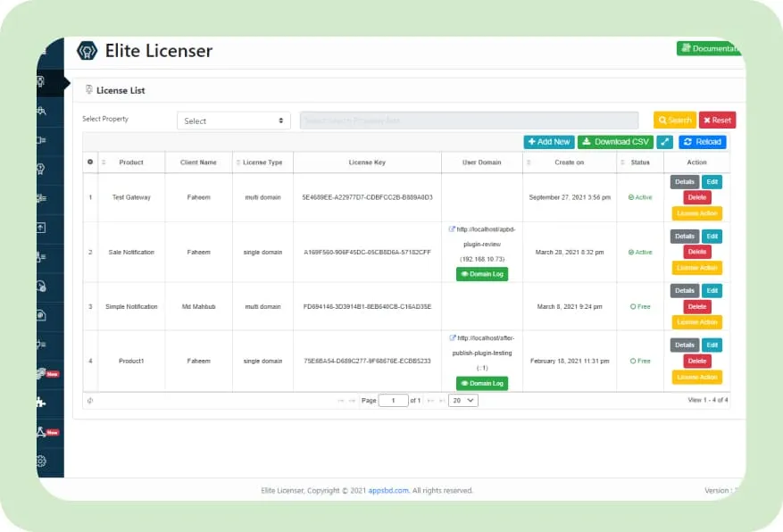Click the refresh icon in the table footer
Screen dimensions: 783x532
[90, 400]
